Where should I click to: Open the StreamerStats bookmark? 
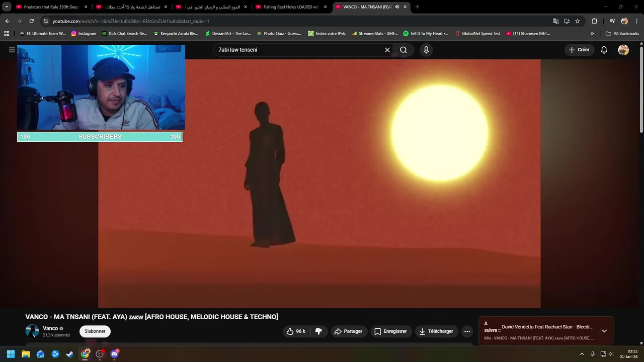[375, 34]
